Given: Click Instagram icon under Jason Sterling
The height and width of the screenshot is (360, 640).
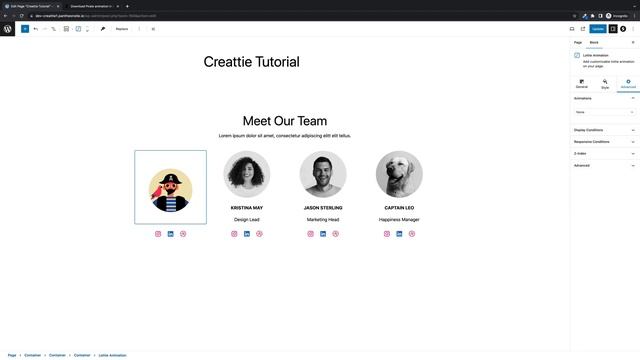Looking at the screenshot, I should (x=311, y=234).
